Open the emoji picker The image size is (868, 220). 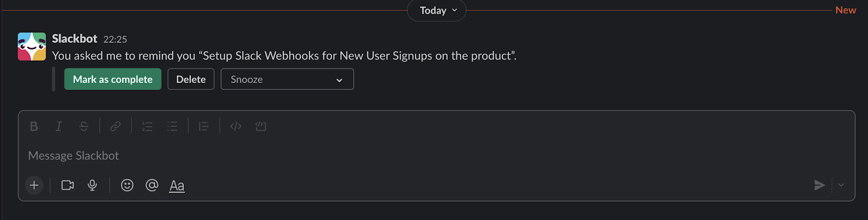click(127, 185)
